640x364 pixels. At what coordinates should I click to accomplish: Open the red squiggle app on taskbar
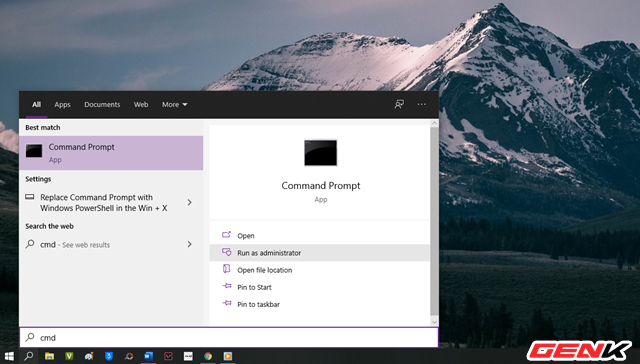point(168,356)
